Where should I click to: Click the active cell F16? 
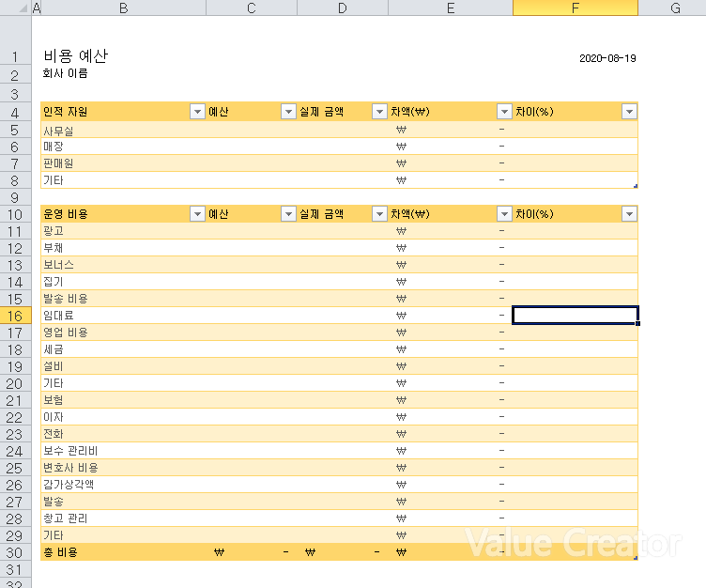(576, 316)
